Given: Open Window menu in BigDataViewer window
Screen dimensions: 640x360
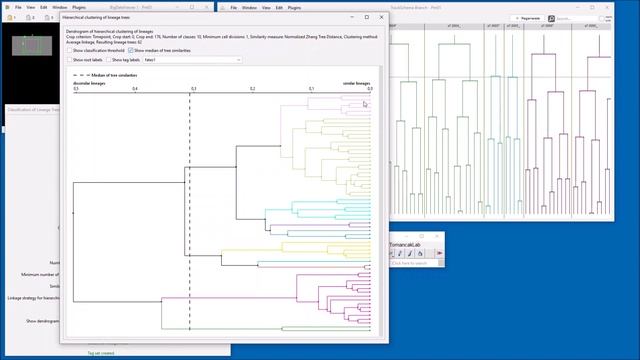Looking at the screenshot, I should pyautogui.click(x=60, y=7).
